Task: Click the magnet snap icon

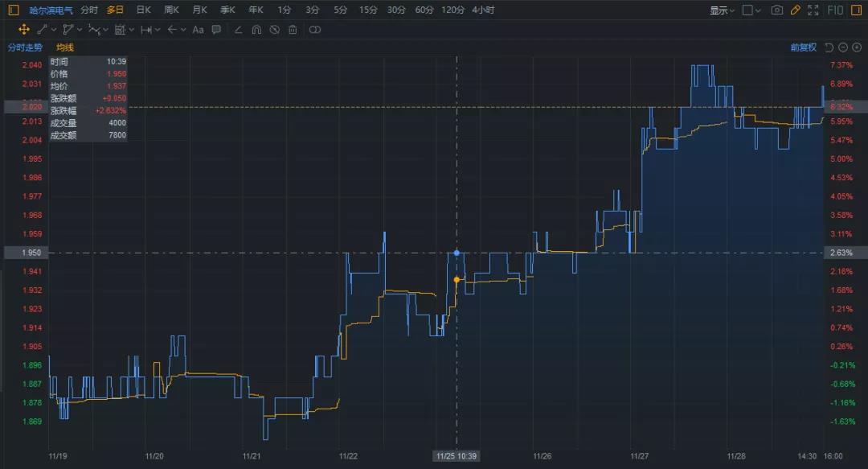Action: tap(256, 30)
